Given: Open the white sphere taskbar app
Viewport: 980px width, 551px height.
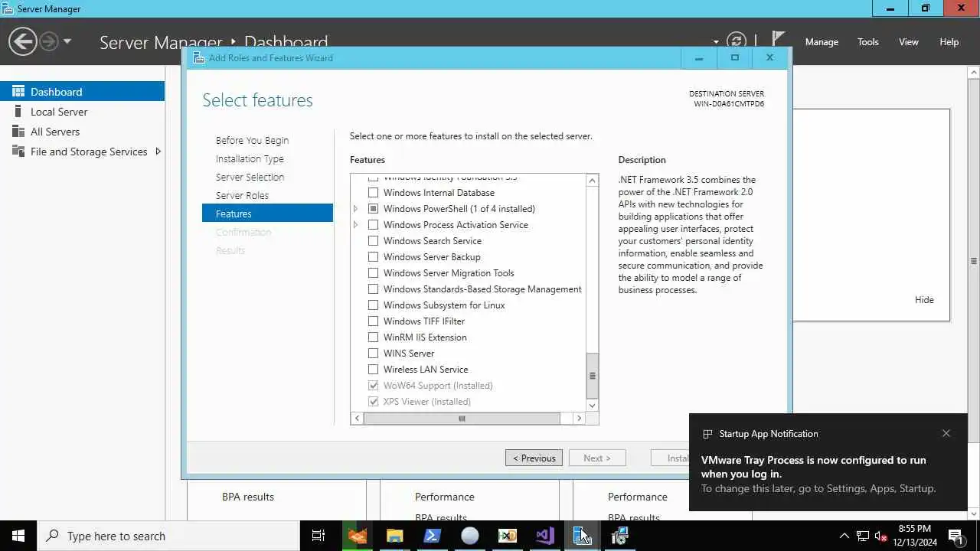Looking at the screenshot, I should point(469,536).
